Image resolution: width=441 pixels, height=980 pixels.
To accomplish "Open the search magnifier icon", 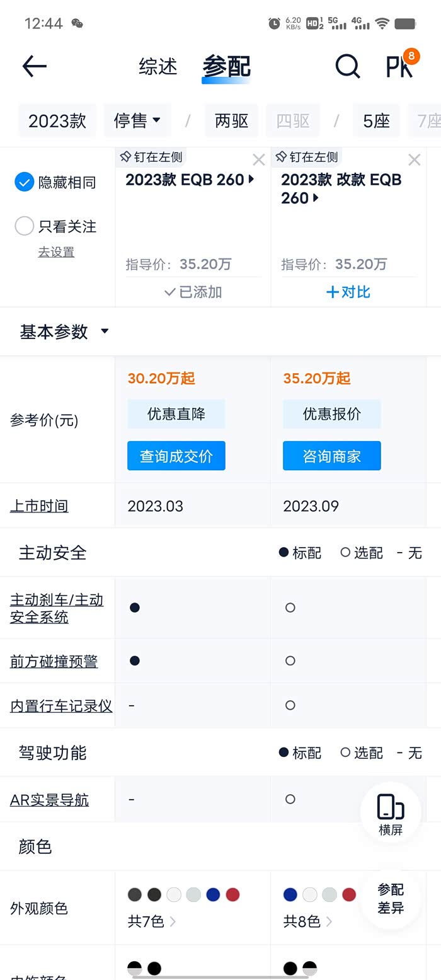I will pos(347,66).
